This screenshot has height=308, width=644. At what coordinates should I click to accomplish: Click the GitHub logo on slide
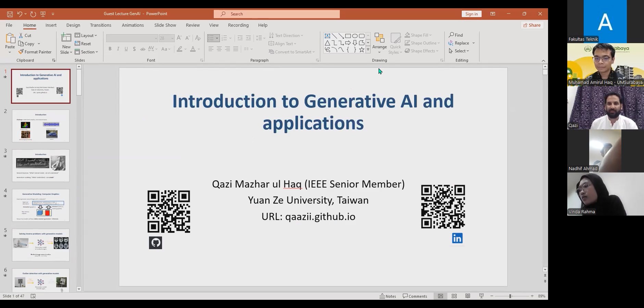click(156, 243)
